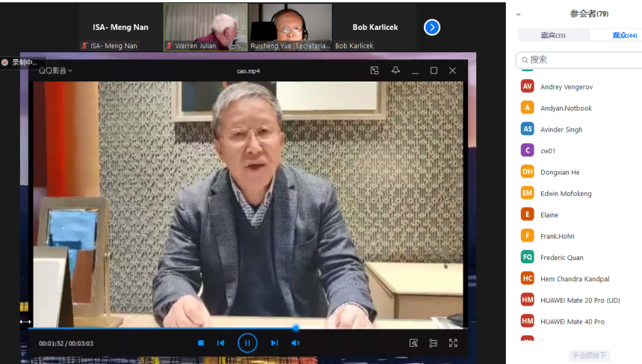Pin the player window on top
Screen dimensions: 642x364
tap(395, 71)
